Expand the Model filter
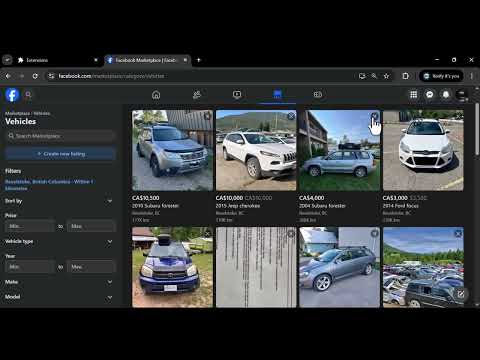The image size is (480, 360). tap(59, 297)
